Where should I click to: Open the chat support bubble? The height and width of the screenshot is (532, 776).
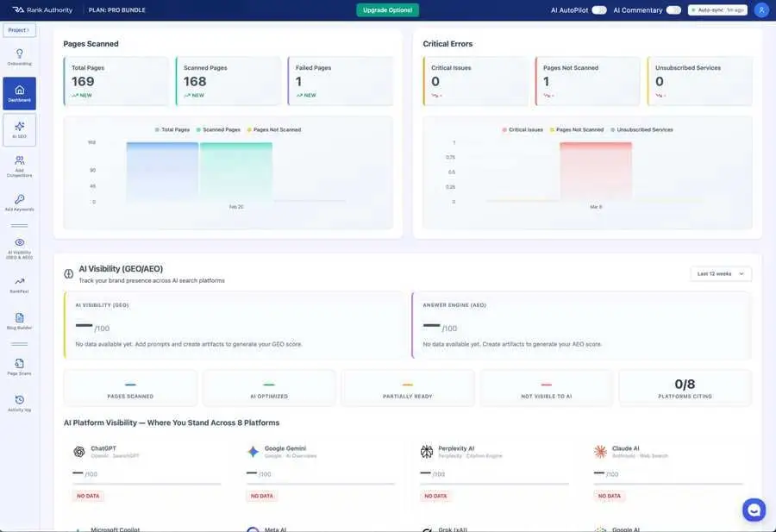(x=754, y=510)
